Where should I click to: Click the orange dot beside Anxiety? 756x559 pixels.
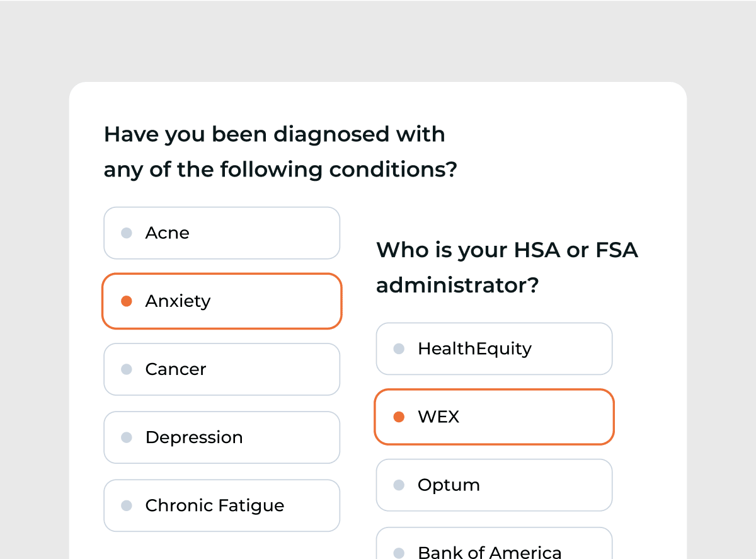(127, 301)
